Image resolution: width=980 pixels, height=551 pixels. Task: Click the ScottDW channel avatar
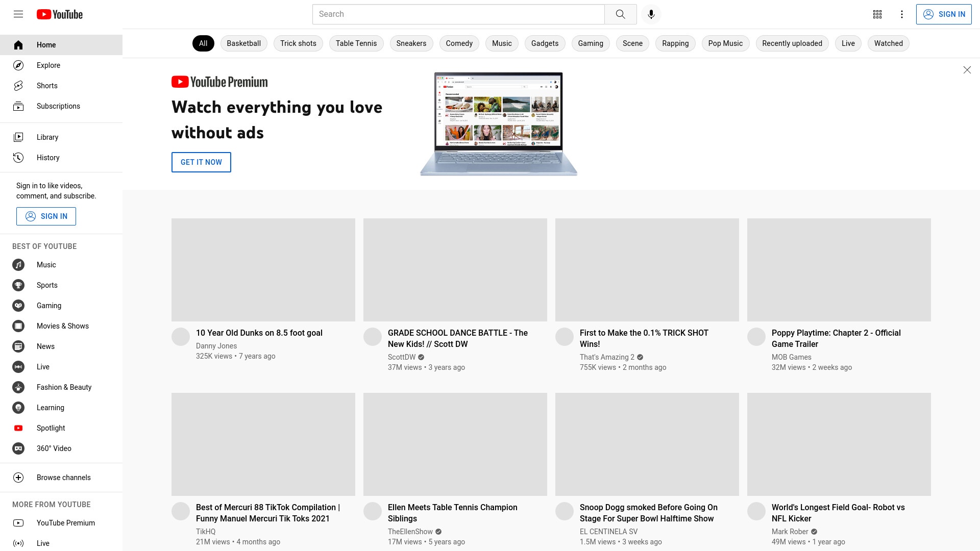[x=373, y=337]
